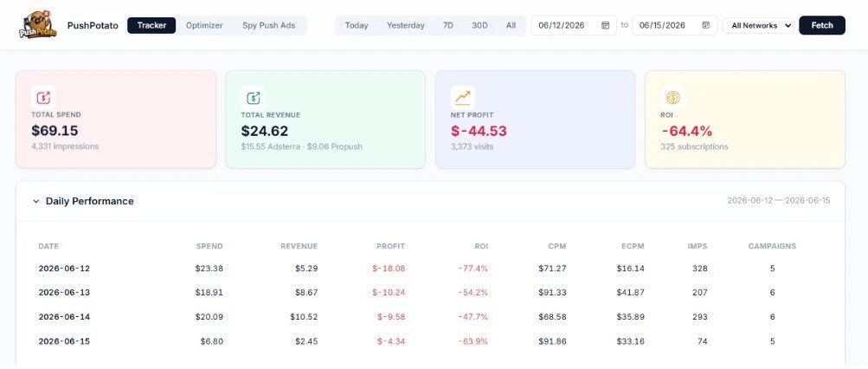Open the Spy Push Ads tab
Screen dimensions: 868x369
(x=268, y=25)
